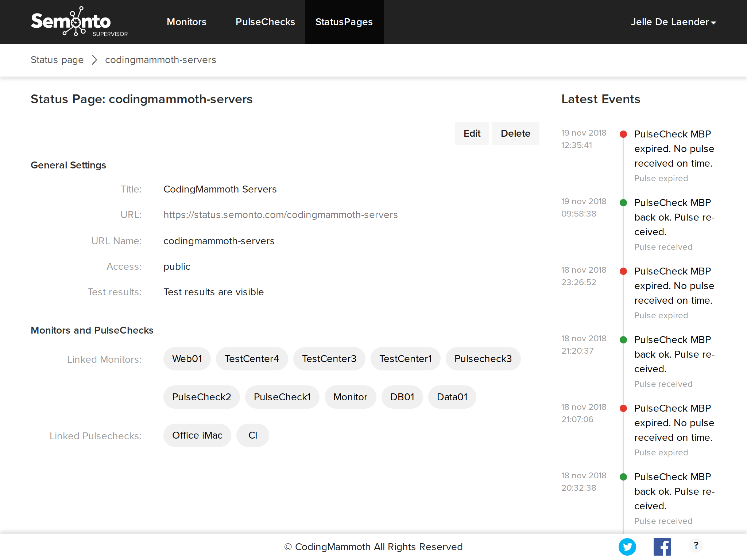
Task: Click the Status page breadcrumb link
Action: click(x=57, y=60)
